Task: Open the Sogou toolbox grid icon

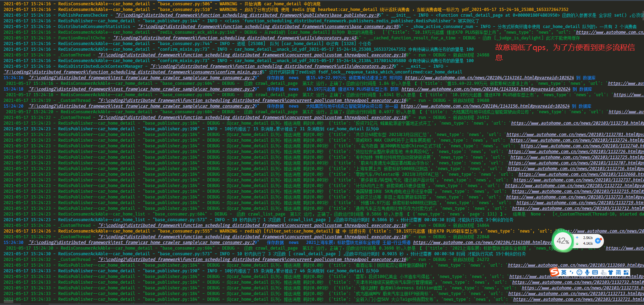Action: (626, 272)
